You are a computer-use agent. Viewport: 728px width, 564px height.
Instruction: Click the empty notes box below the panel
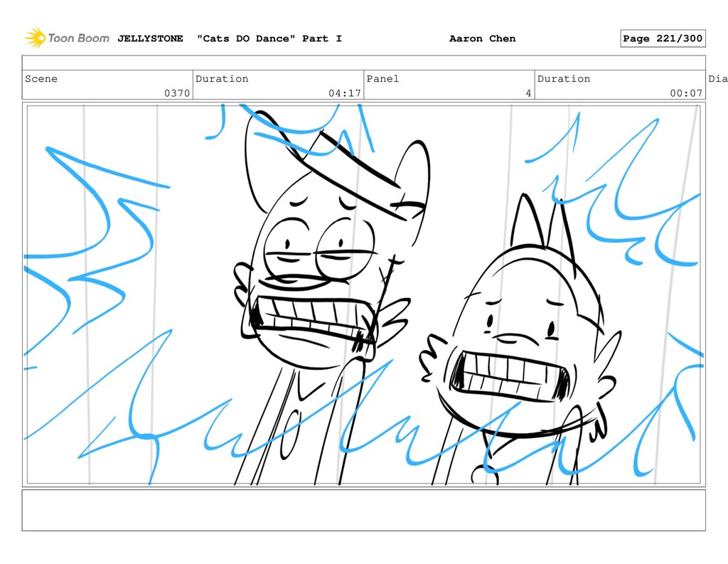tap(363, 510)
